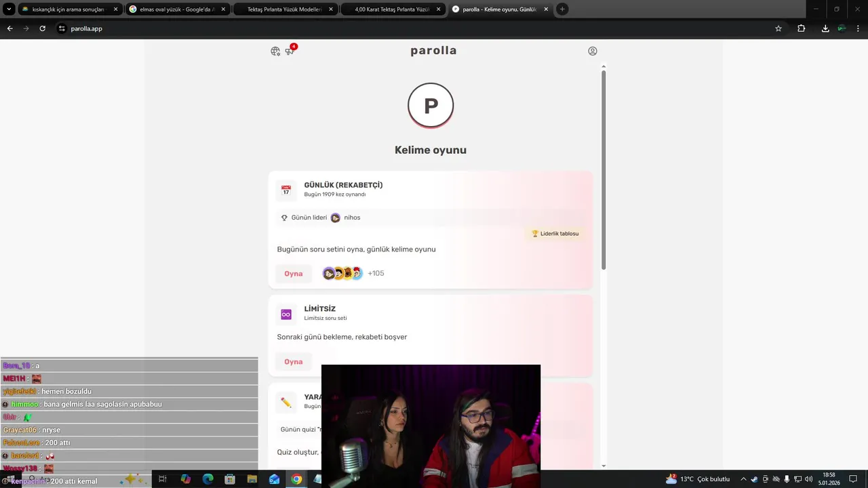Open the clock showing 18:58
868x488 pixels.
tap(829, 479)
